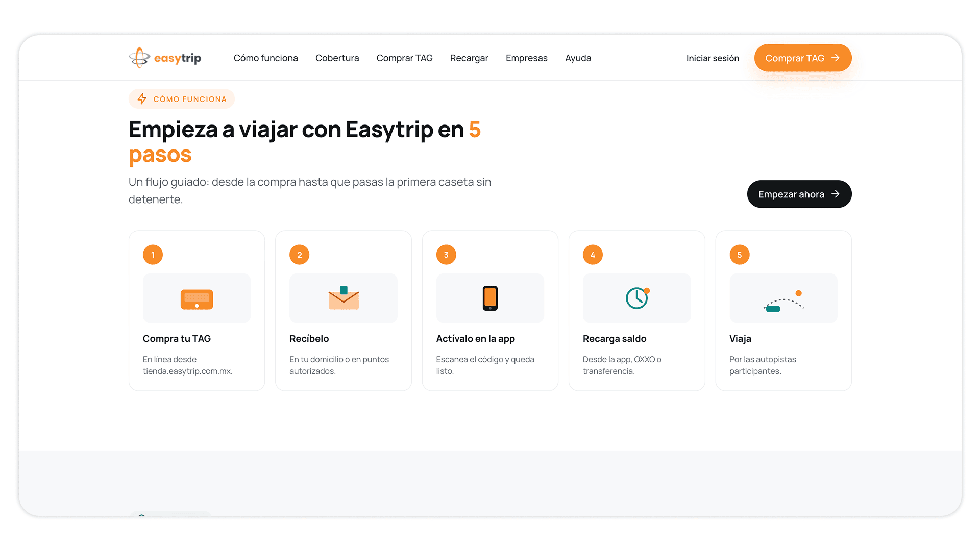Click 'En tu domicilio o en puntos autorizados' text
This screenshot has width=980, height=551.
pyautogui.click(x=339, y=365)
